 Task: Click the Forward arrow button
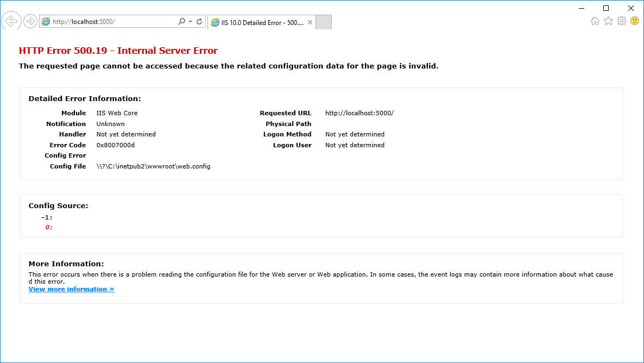(x=30, y=21)
